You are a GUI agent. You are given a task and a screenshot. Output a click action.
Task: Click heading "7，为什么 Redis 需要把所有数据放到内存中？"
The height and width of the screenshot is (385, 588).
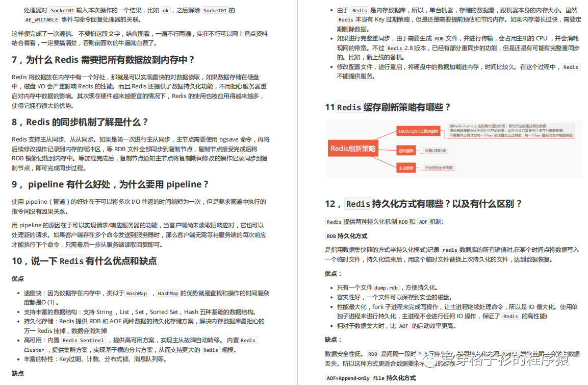(x=103, y=60)
